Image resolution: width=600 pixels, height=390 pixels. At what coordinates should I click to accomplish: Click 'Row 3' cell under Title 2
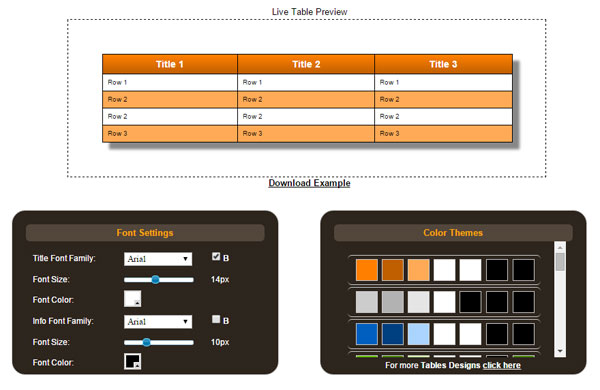point(306,134)
